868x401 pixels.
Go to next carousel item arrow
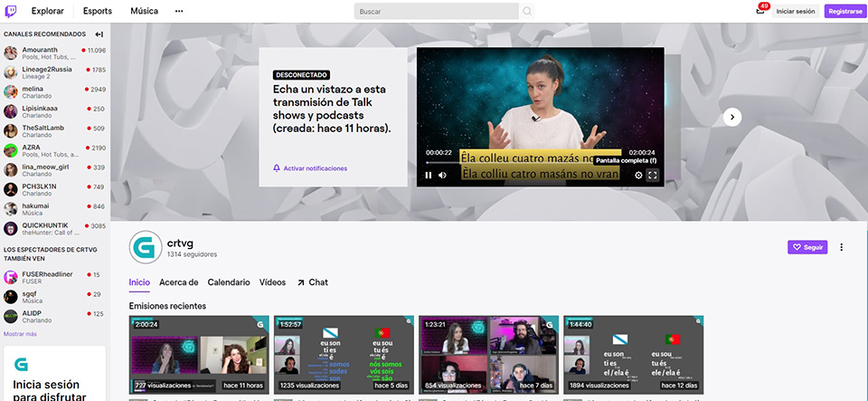(732, 117)
